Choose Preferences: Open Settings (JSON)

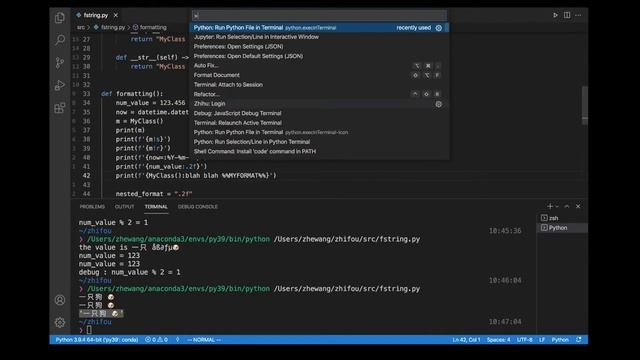[319, 47]
